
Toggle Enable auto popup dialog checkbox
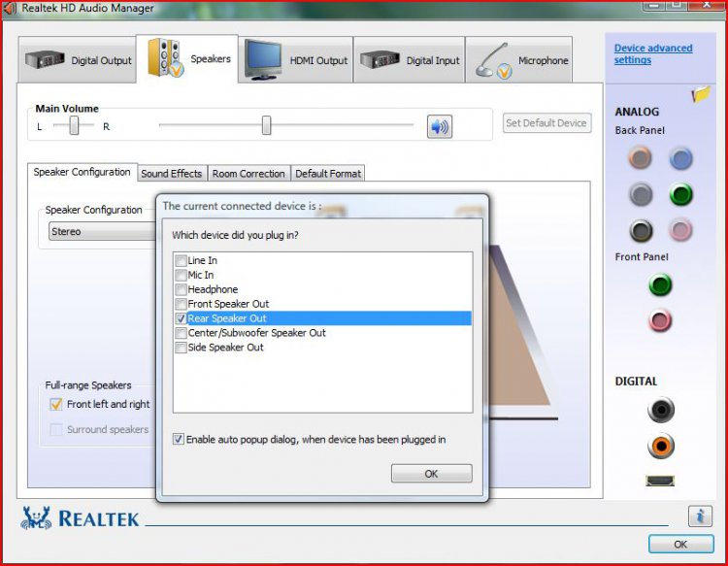point(179,439)
